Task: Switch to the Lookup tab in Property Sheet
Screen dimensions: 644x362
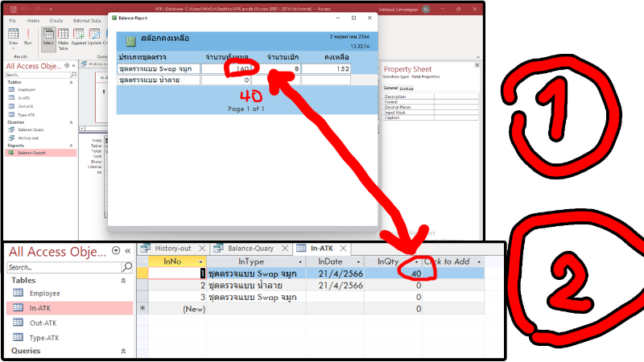Action: [x=407, y=88]
